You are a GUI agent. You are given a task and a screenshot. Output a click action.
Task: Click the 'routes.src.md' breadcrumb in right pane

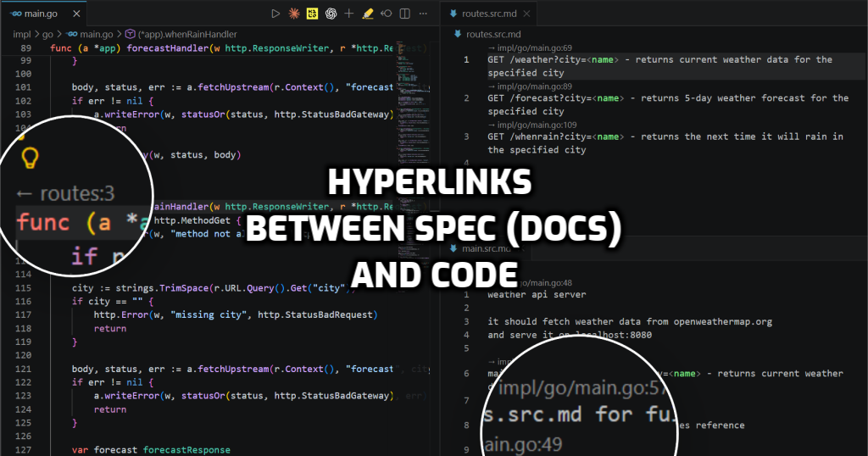[493, 34]
